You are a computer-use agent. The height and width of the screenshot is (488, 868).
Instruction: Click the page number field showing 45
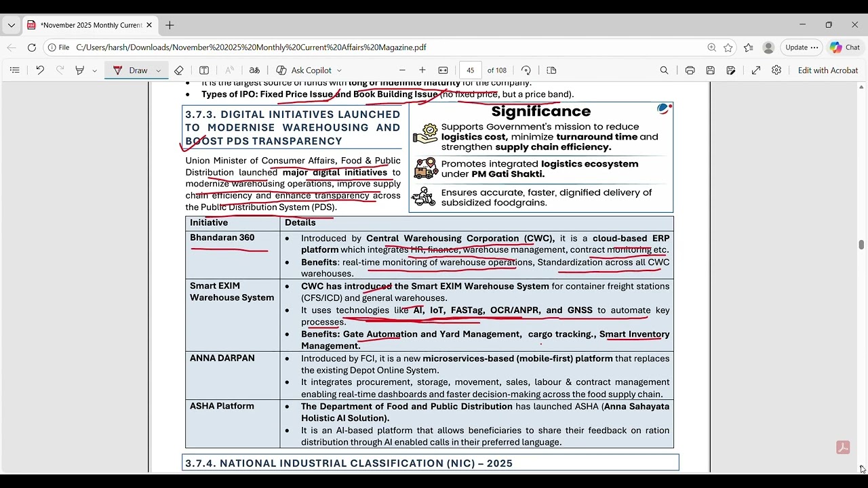470,70
